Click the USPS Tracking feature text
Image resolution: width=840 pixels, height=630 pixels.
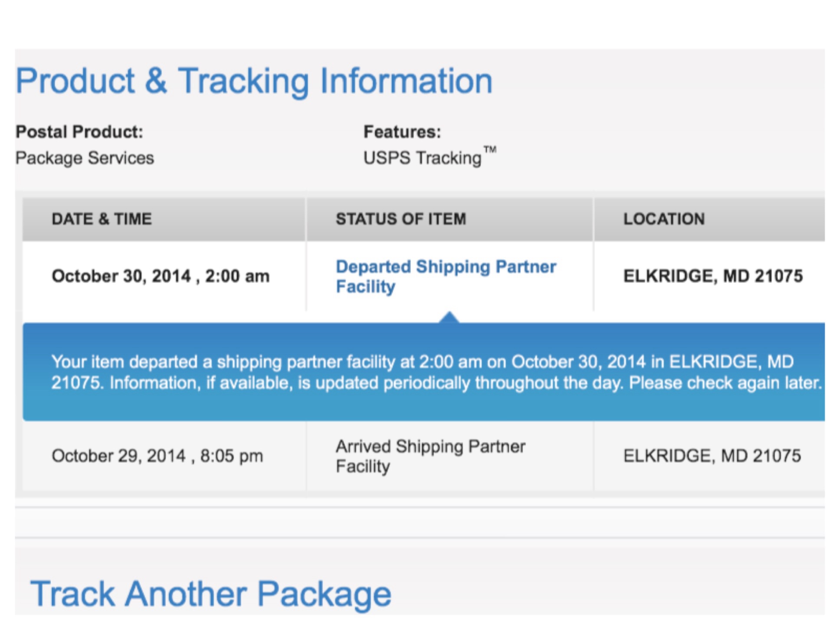[x=422, y=158]
